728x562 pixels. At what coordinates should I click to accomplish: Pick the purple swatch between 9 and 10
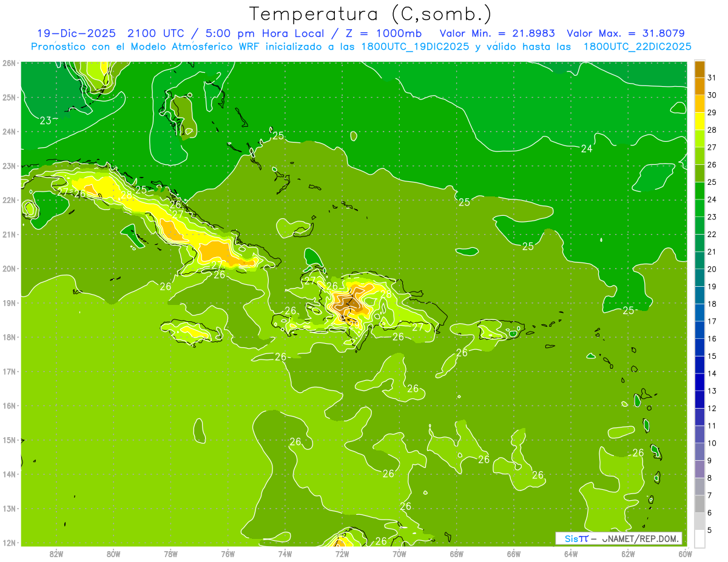pos(699,452)
